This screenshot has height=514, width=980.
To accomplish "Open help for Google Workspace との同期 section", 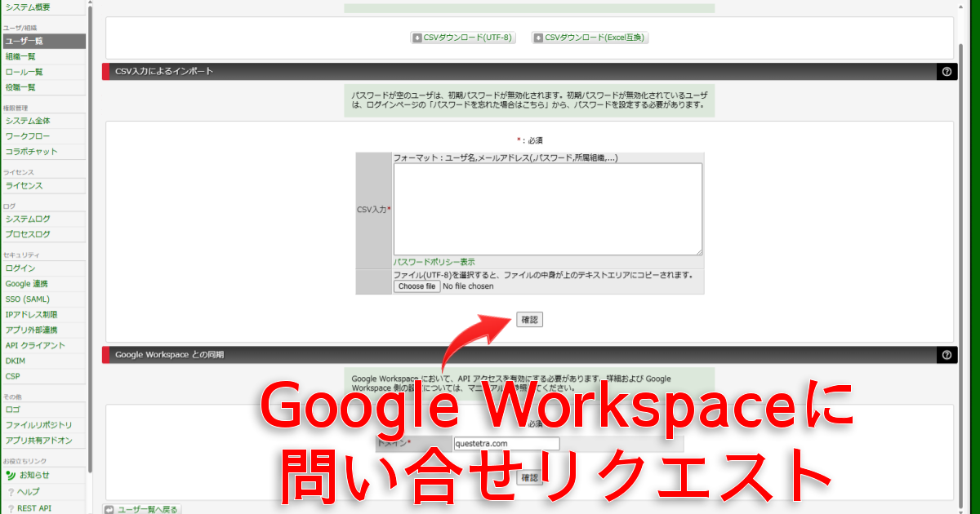I will pos(947,355).
